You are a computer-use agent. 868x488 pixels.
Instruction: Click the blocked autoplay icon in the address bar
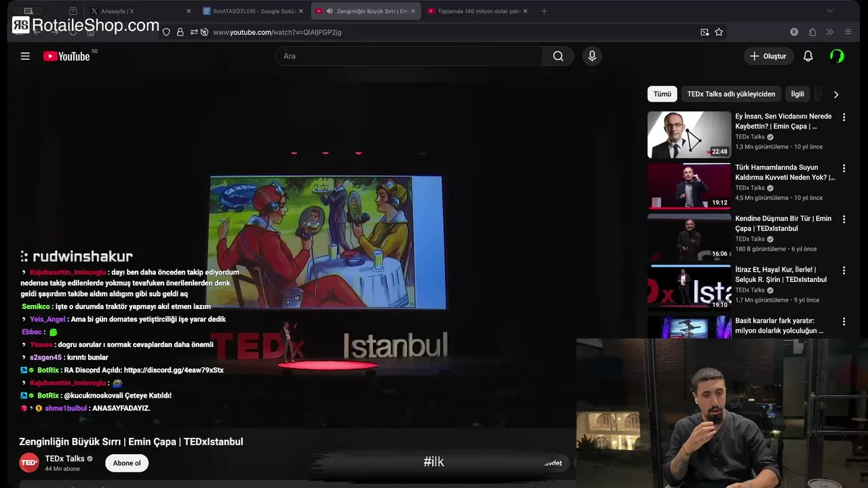(204, 32)
